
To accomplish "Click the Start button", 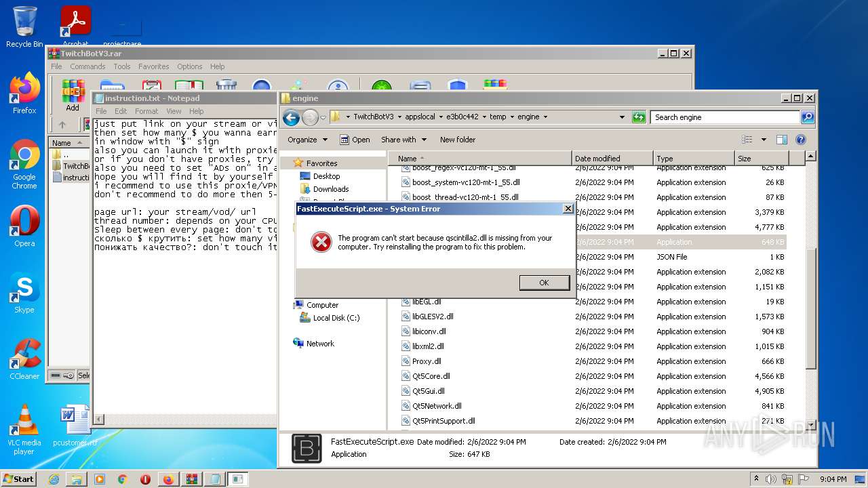I will click(19, 479).
